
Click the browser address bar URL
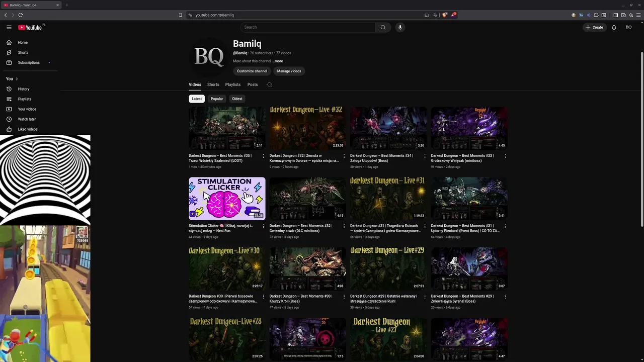click(214, 15)
